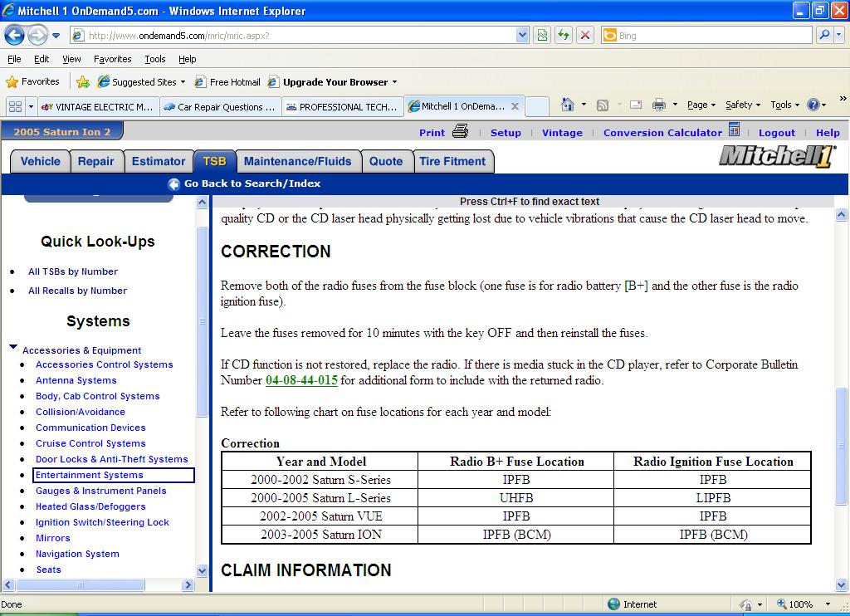This screenshot has width=850, height=616.
Task: Switch to Car Repair Questions tab
Action: [221, 107]
